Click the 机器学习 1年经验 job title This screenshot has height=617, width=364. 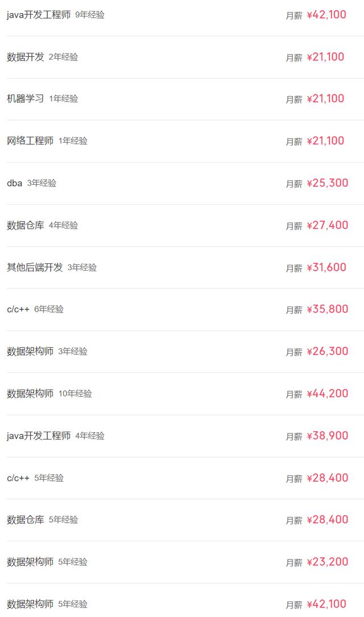click(26, 98)
